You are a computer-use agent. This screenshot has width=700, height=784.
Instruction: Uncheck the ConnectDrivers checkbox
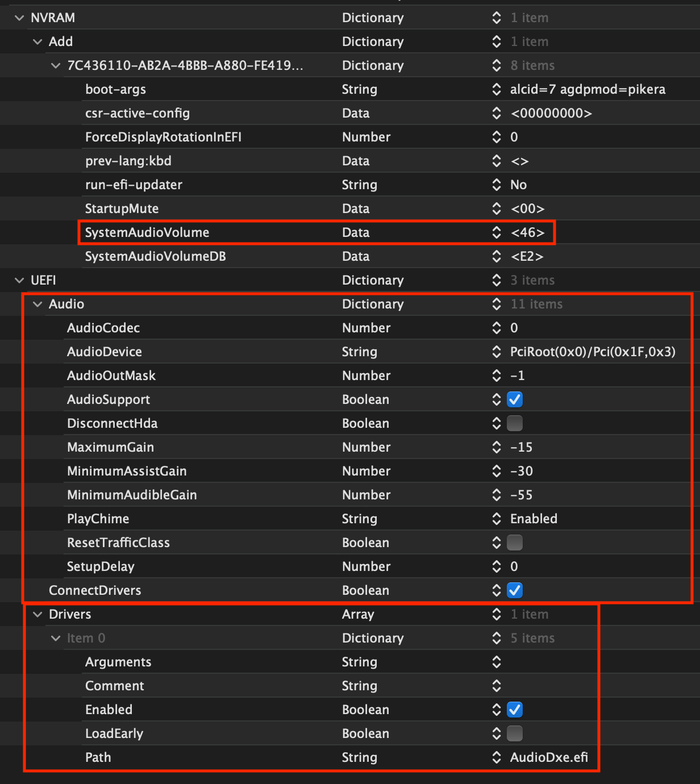[515, 590]
